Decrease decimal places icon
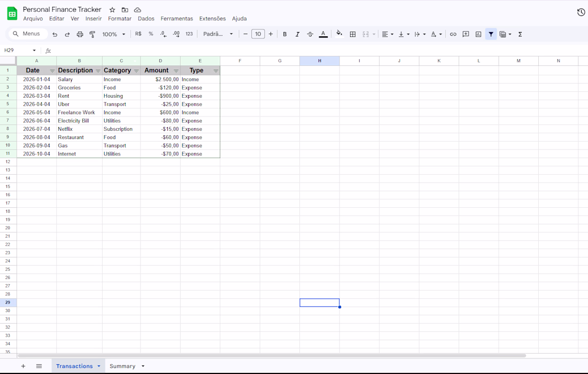 coord(163,34)
